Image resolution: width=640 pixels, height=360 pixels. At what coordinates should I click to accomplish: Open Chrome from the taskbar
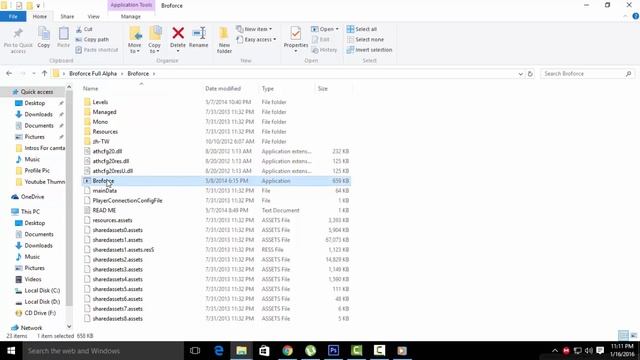288,351
